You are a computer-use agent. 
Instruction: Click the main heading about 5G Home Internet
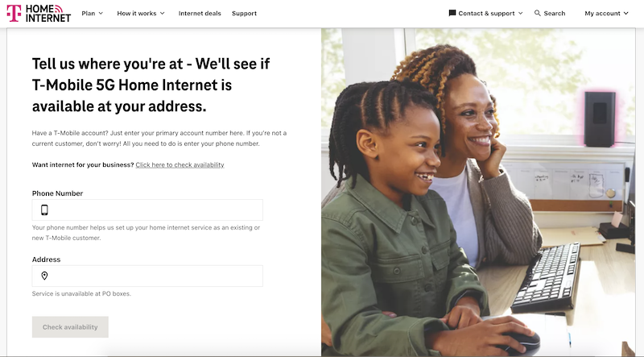coord(151,85)
